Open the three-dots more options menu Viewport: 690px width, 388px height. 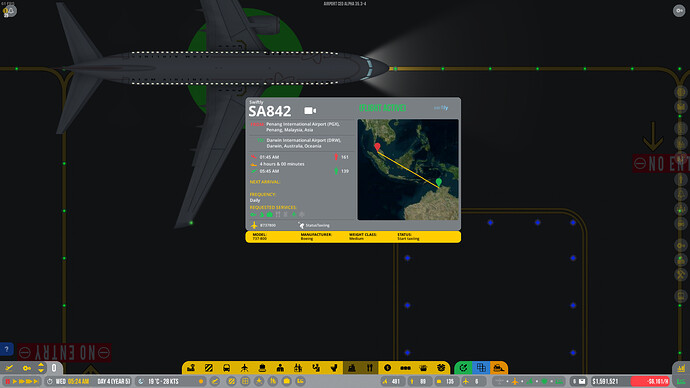pyautogui.click(x=405, y=368)
